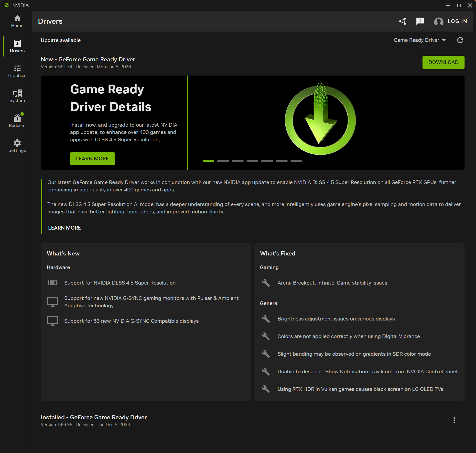Image resolution: width=476 pixels, height=453 pixels.
Task: Select the Drivers tab in sidebar
Action: pyautogui.click(x=17, y=46)
